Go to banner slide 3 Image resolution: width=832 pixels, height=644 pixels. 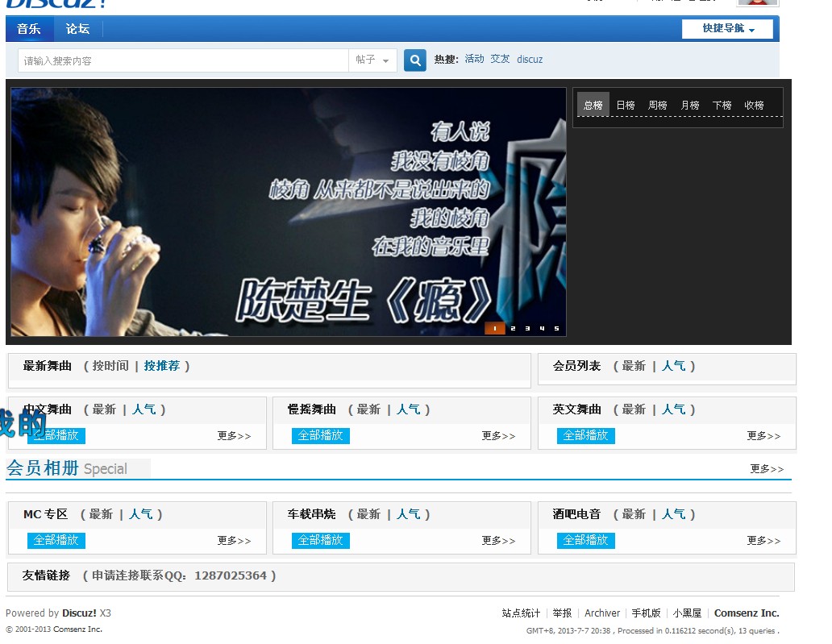tap(527, 328)
